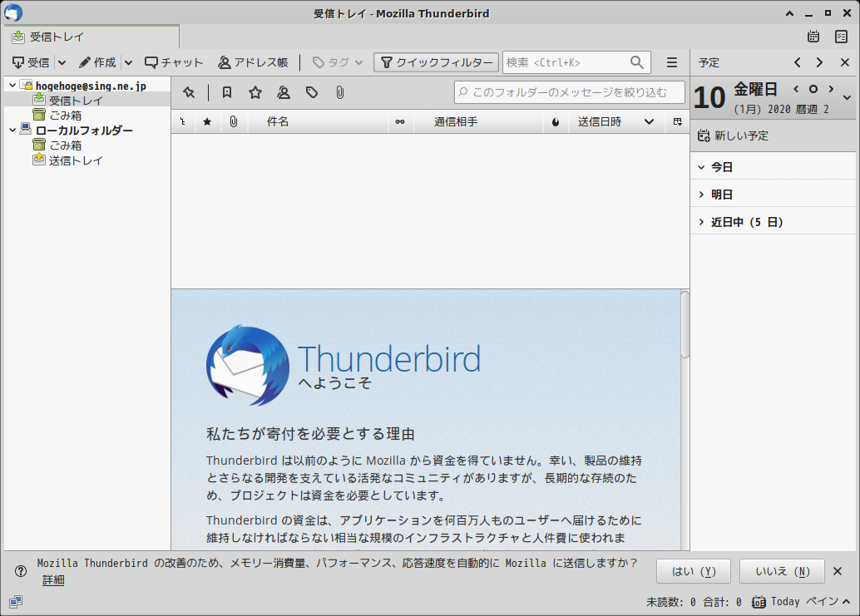Toggle unread messages filter
This screenshot has height=616, width=860.
227,92
